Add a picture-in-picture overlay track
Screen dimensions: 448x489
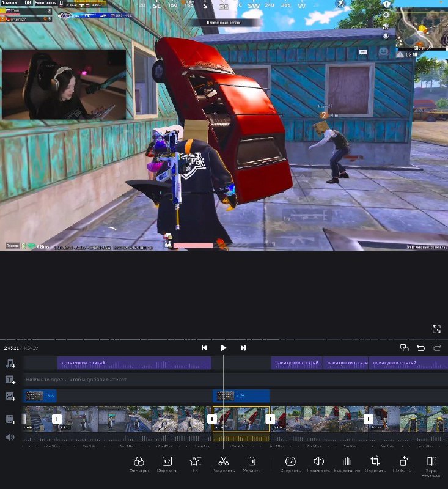click(10, 396)
